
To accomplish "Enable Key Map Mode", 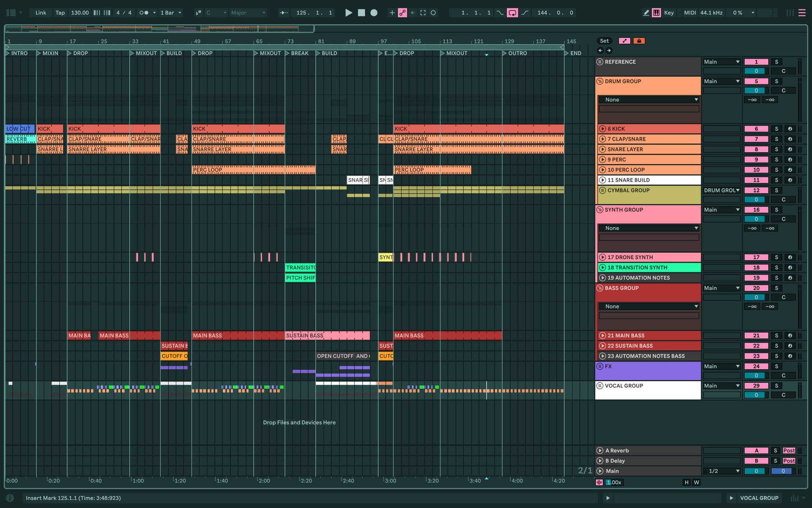I will [669, 13].
